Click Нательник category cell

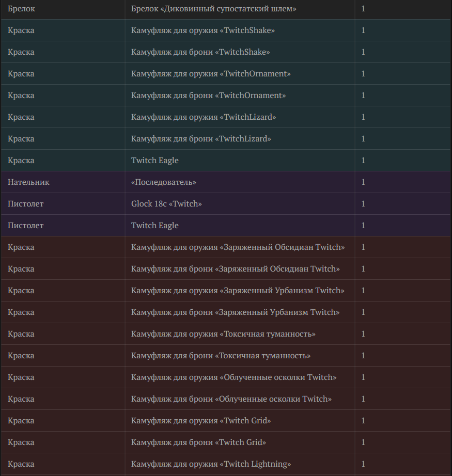[63, 182]
